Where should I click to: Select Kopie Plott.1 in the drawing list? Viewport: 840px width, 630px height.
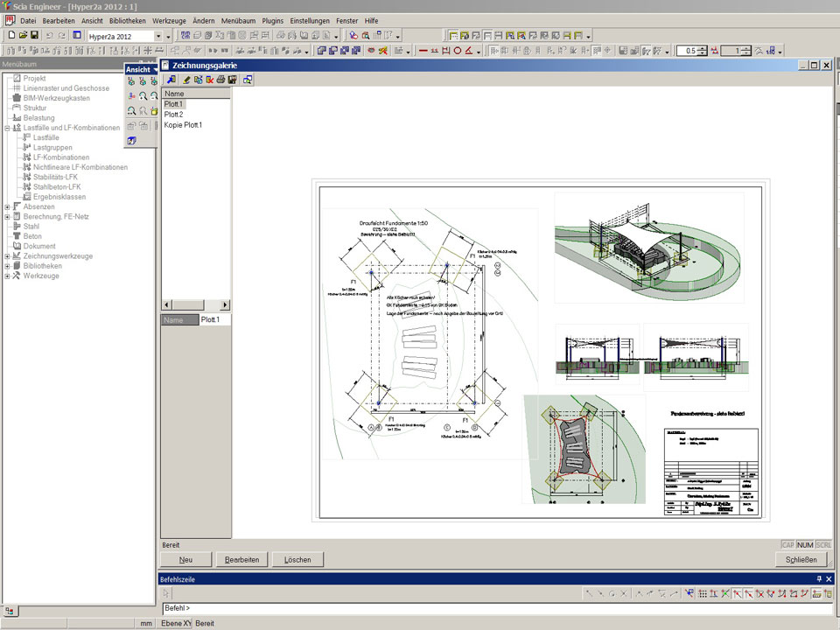click(184, 125)
